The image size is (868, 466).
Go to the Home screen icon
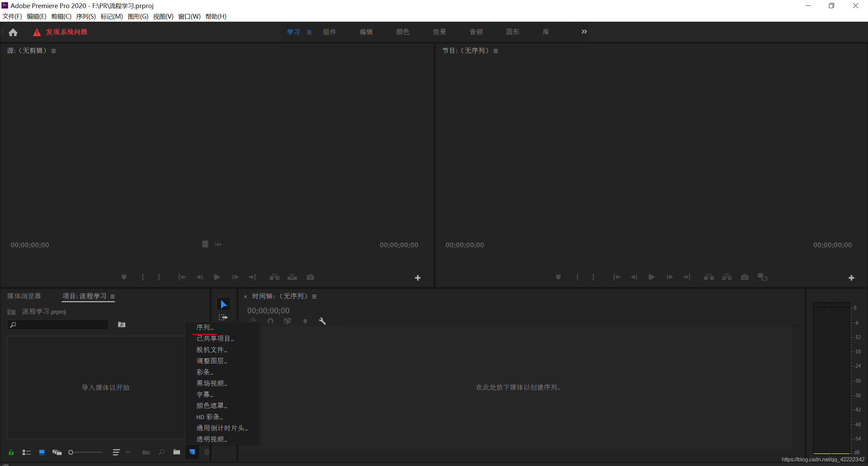(13, 32)
